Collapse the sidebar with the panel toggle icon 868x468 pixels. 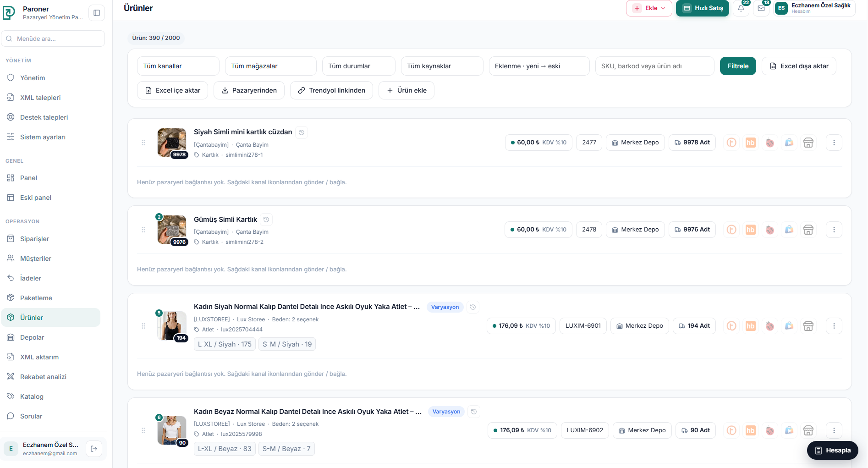(97, 13)
